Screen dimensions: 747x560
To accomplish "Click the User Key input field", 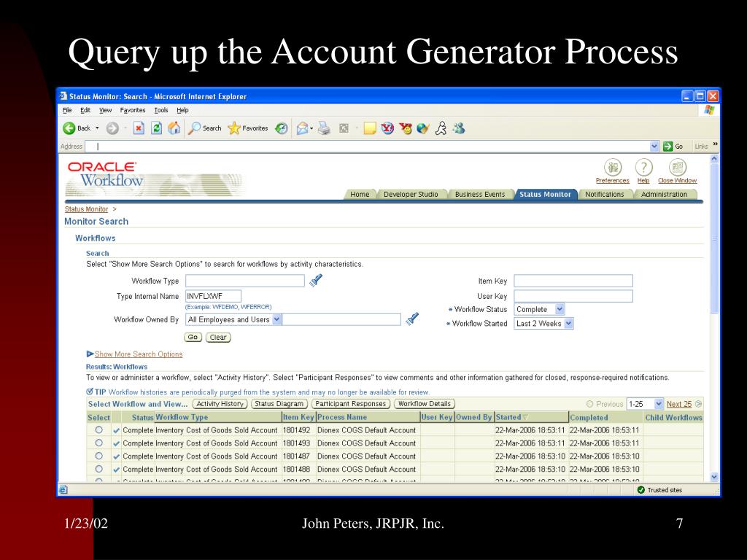I will (x=573, y=296).
